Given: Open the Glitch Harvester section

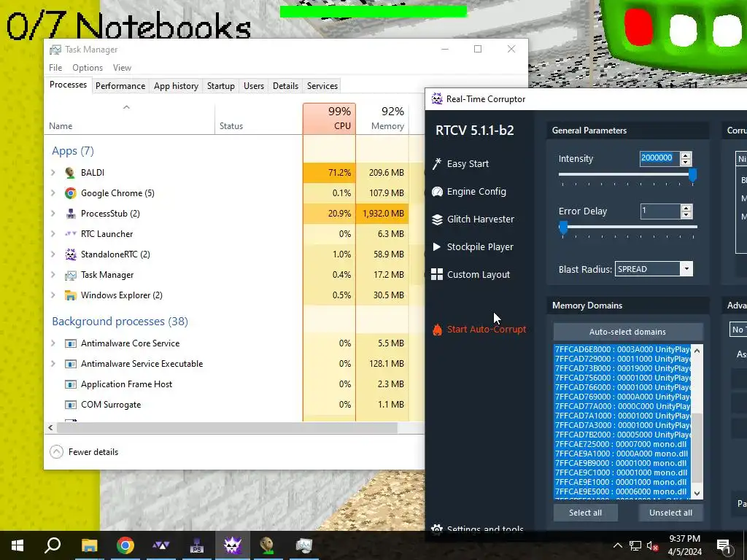Looking at the screenshot, I should pyautogui.click(x=473, y=219).
